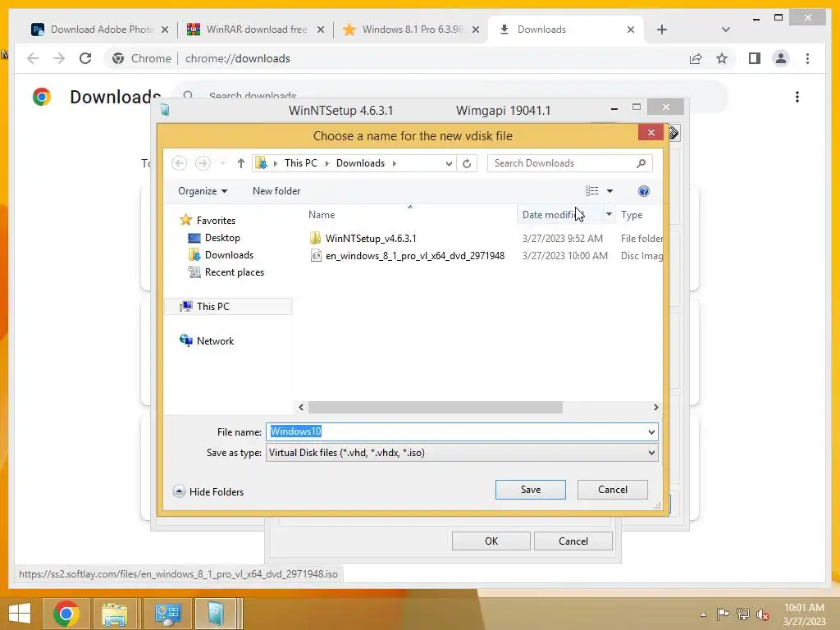840x630 pixels.
Task: Cancel the vdisk save dialog
Action: 612,490
